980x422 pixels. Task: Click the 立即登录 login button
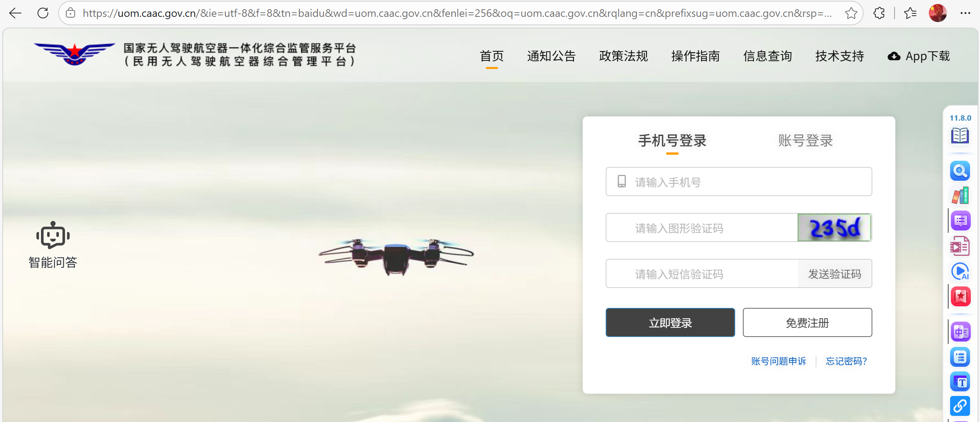click(670, 322)
